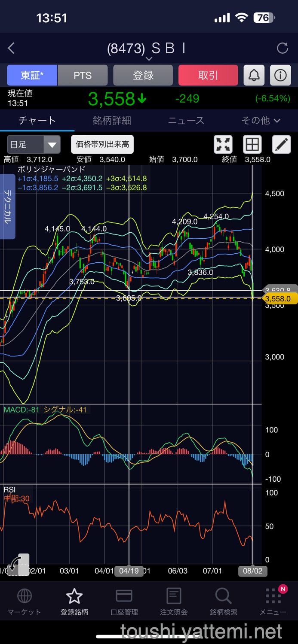The width and height of the screenshot is (298, 644).
Task: Open the price alert bell icon
Action: [x=254, y=76]
